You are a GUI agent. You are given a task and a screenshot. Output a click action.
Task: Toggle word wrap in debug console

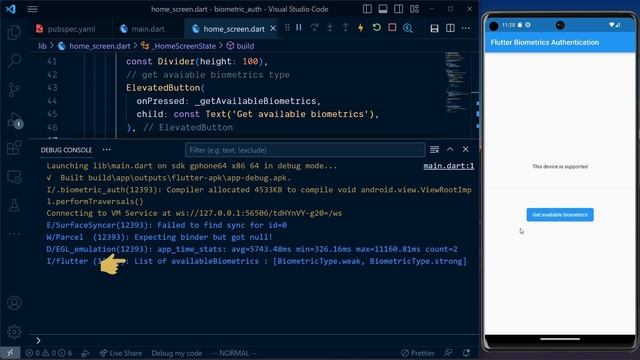434,149
